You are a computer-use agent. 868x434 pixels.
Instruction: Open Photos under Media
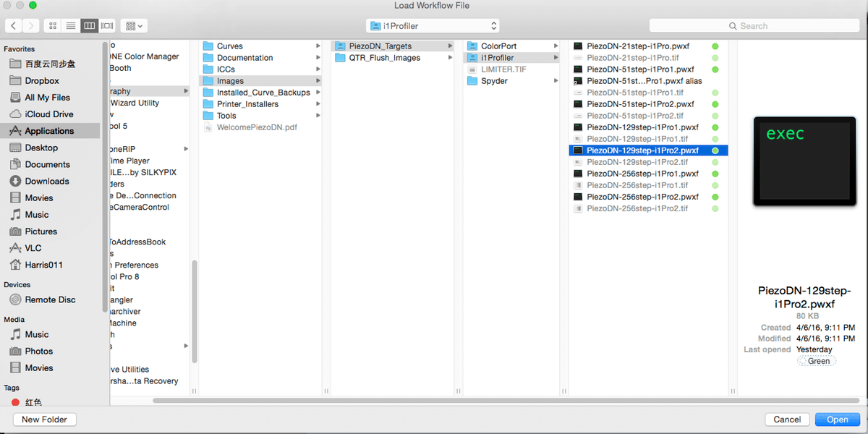point(38,351)
